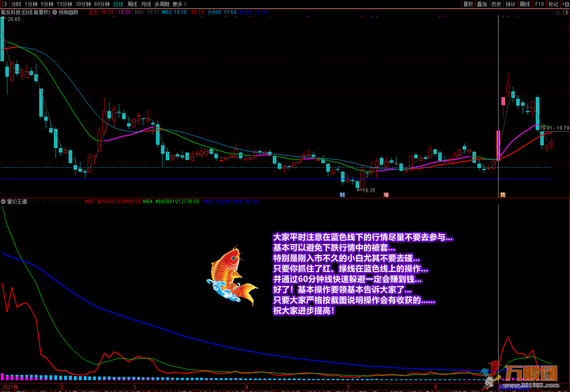This screenshot has height=392, width=570.
Task: Open the 更多 periods dropdown
Action: pos(179,4)
